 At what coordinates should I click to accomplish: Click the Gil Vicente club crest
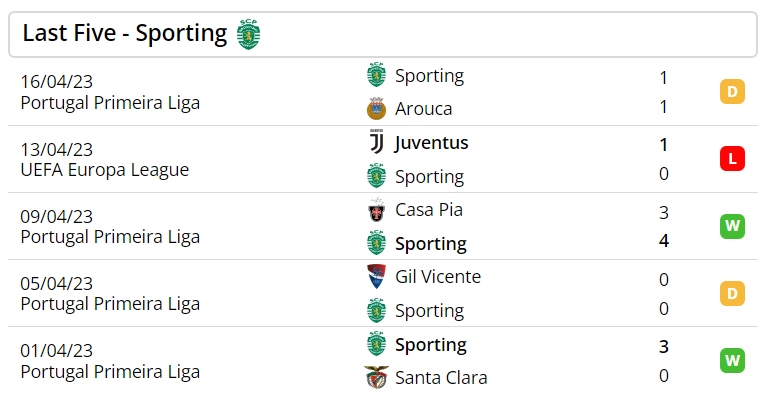click(x=377, y=277)
